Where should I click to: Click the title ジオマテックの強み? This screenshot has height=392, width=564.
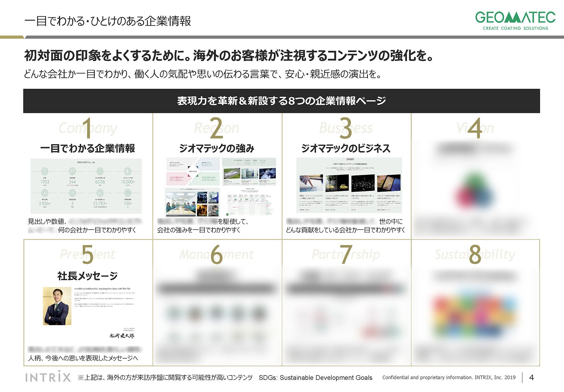click(x=217, y=148)
